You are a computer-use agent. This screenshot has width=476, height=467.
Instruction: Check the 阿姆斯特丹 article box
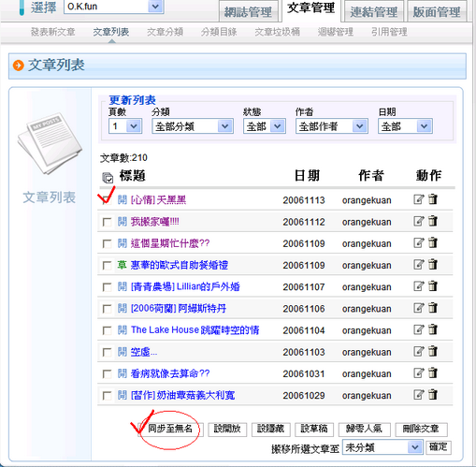(107, 309)
